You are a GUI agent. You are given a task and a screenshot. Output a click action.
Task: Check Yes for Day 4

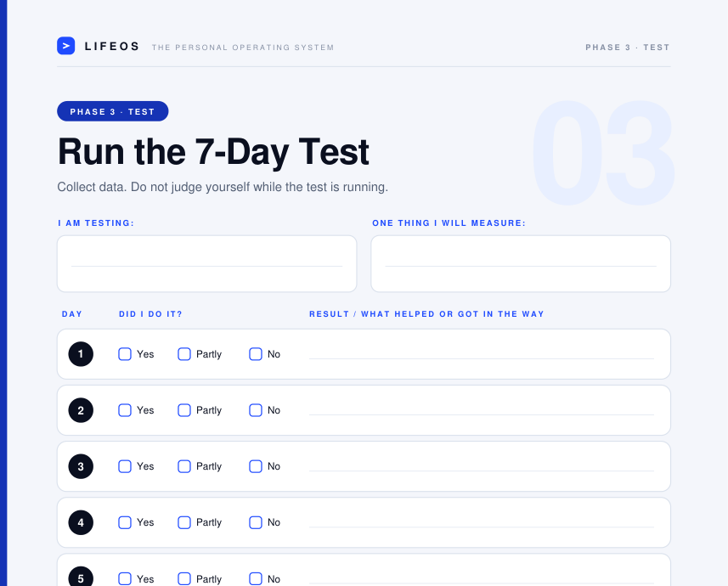[x=125, y=522]
